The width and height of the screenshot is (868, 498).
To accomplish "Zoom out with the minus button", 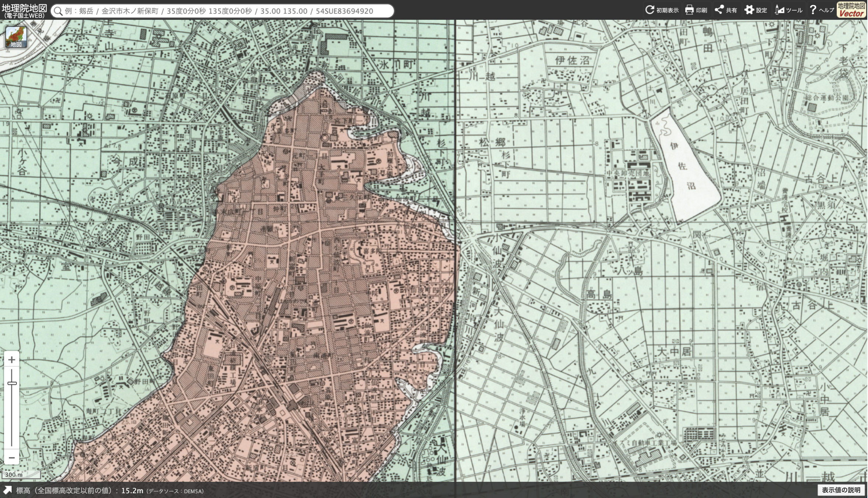I will point(12,458).
